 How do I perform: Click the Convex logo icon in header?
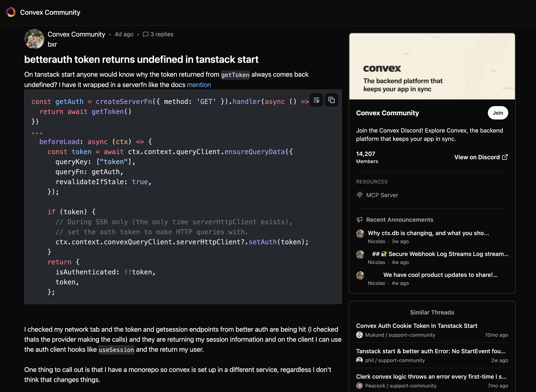click(x=11, y=12)
